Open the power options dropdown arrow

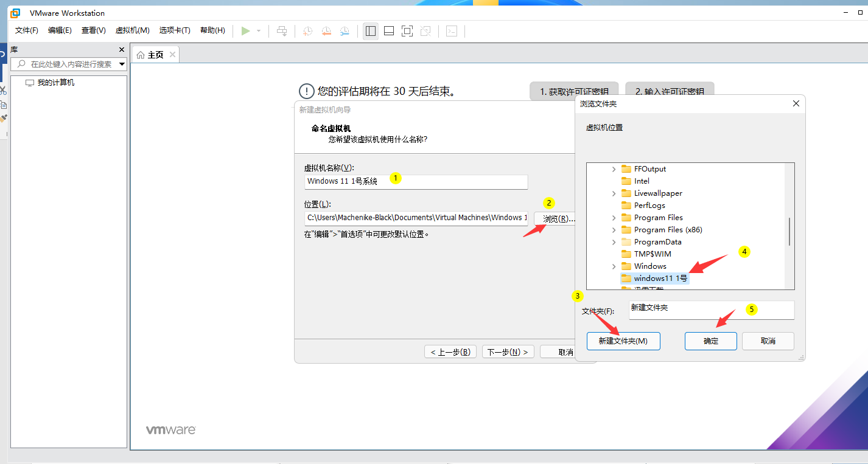point(259,31)
